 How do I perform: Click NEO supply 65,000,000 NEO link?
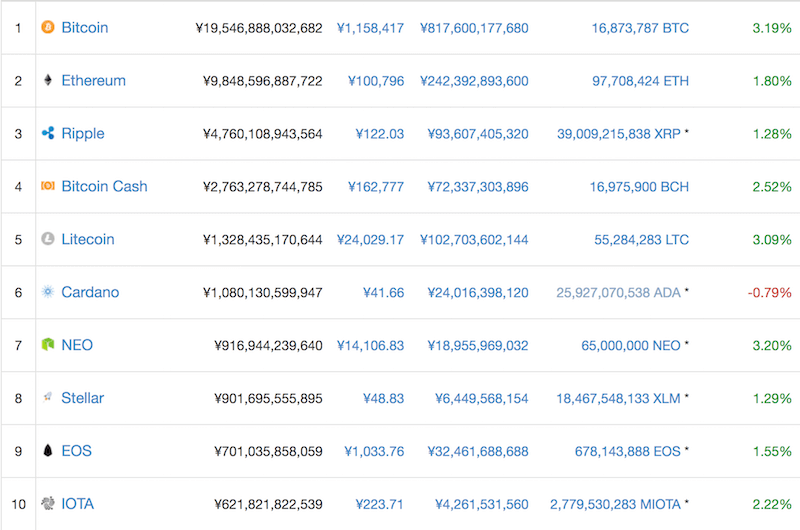[631, 345]
